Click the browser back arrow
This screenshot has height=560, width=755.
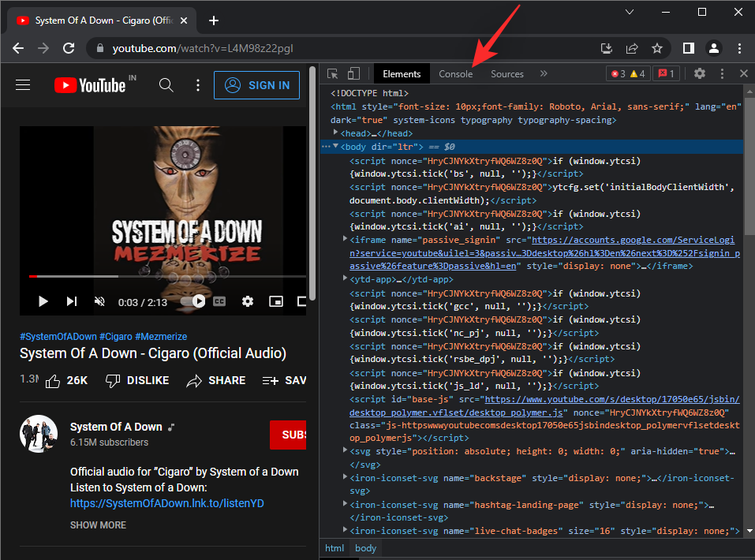18,48
